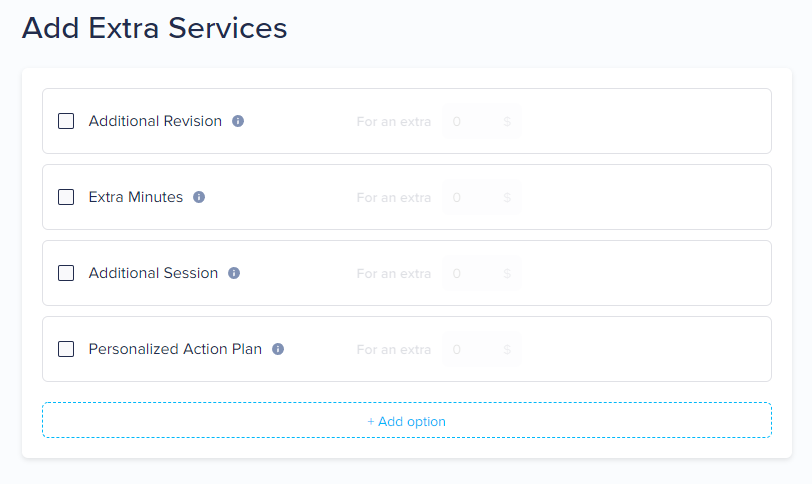
Task: Enable the Additional Revision checkbox
Action: tap(66, 121)
